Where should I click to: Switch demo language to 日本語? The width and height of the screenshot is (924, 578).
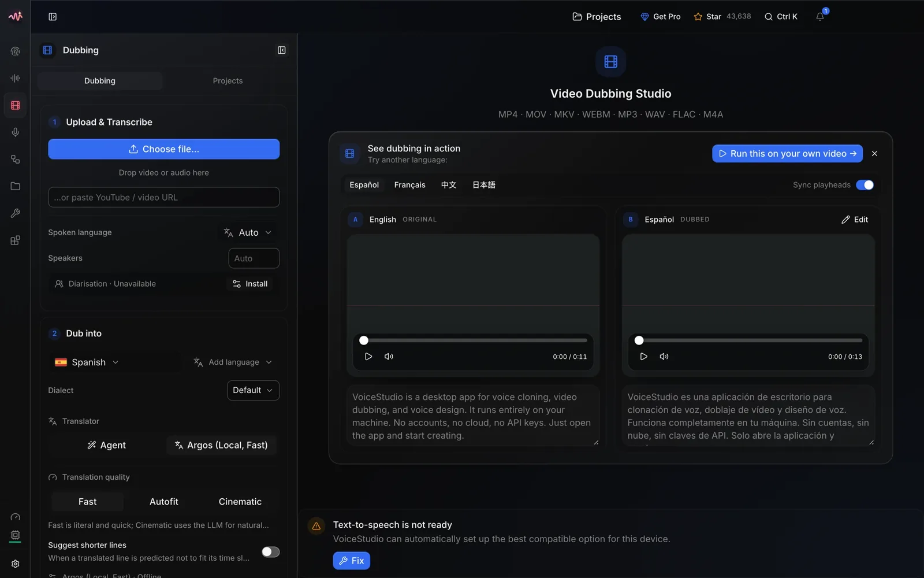click(x=484, y=185)
